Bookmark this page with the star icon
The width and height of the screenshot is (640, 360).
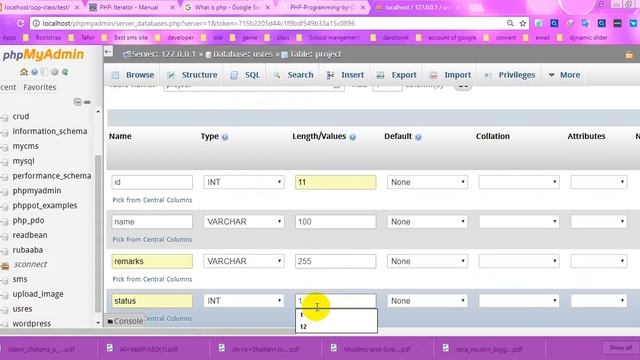tap(522, 23)
